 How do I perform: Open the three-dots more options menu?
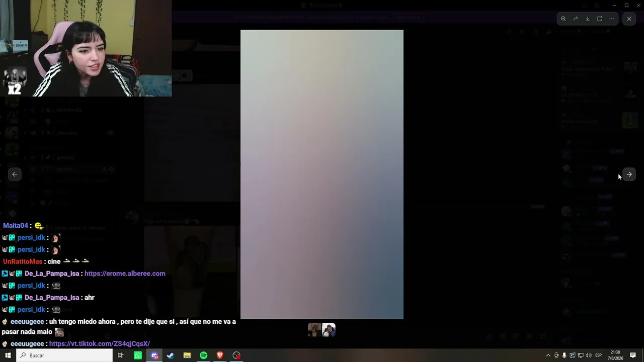(x=612, y=19)
